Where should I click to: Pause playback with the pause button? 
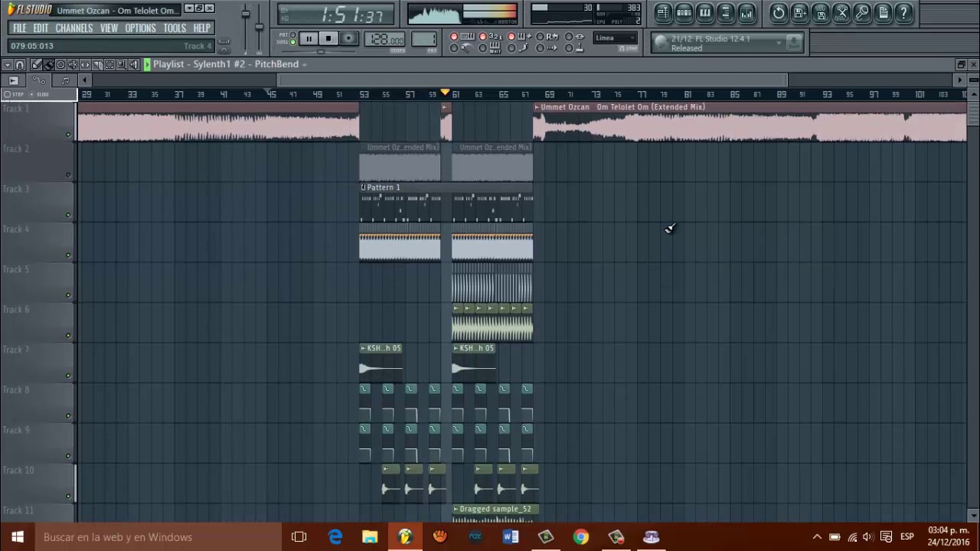pyautogui.click(x=309, y=38)
